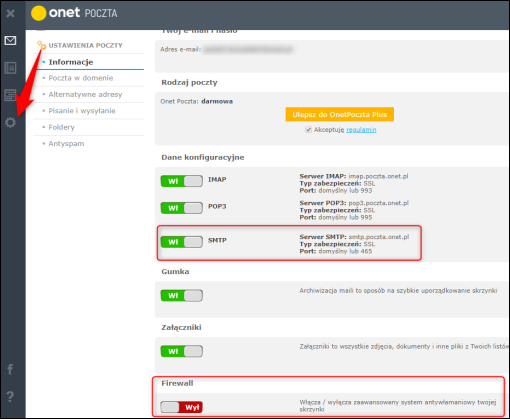The height and width of the screenshot is (419, 510).
Task: Toggle the Załączniki switch
Action: [x=182, y=351]
